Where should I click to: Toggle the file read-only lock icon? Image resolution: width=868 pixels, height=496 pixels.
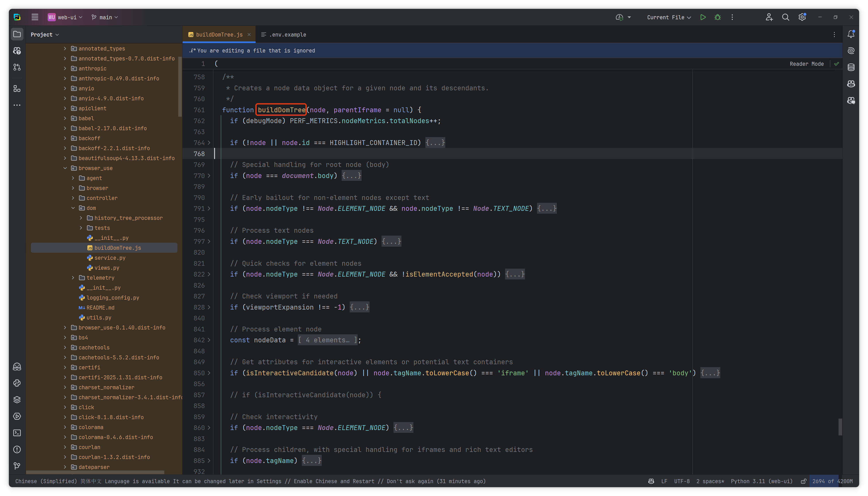(803, 481)
